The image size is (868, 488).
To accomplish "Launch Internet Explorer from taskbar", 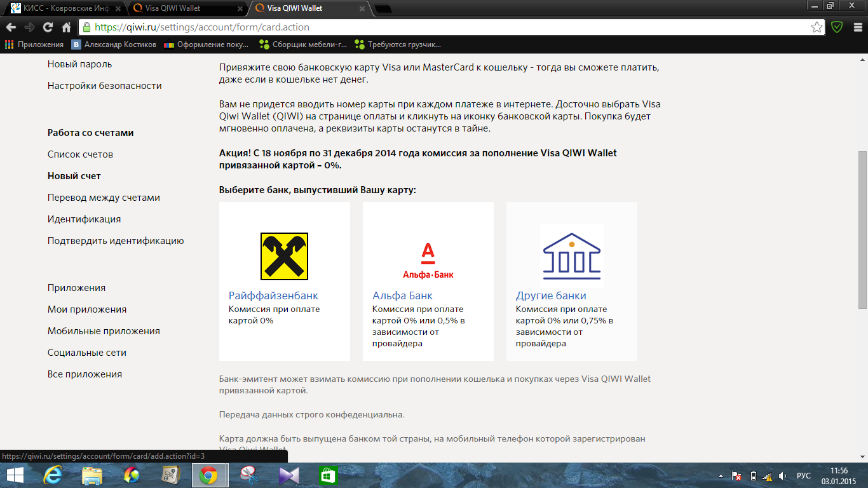I will point(53,475).
